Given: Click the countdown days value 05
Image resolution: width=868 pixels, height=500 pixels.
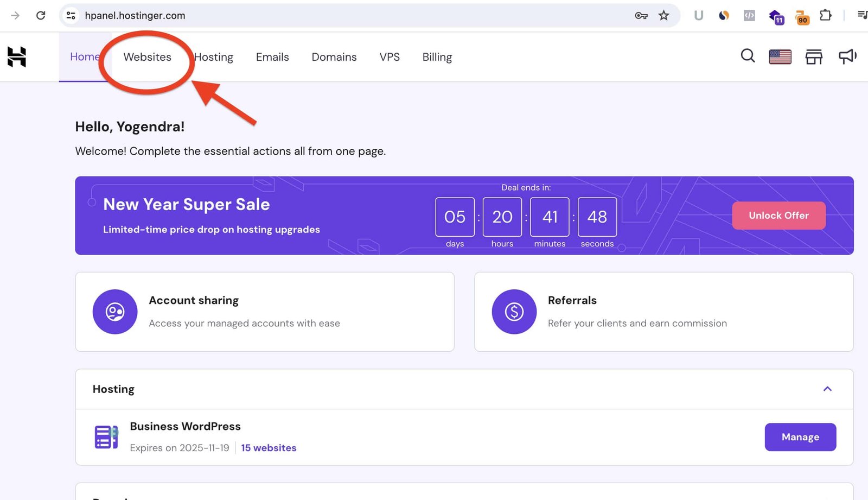Looking at the screenshot, I should tap(455, 217).
